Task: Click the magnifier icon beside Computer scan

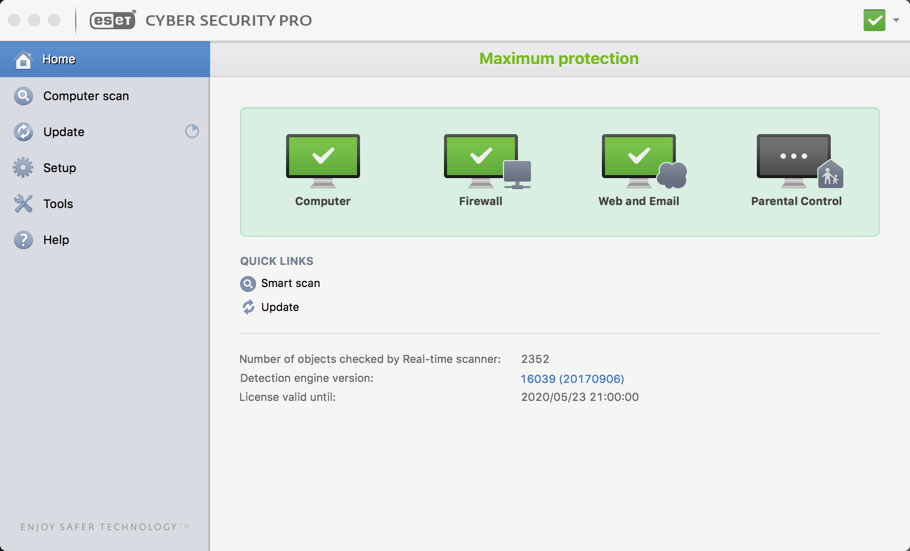Action: (x=23, y=96)
